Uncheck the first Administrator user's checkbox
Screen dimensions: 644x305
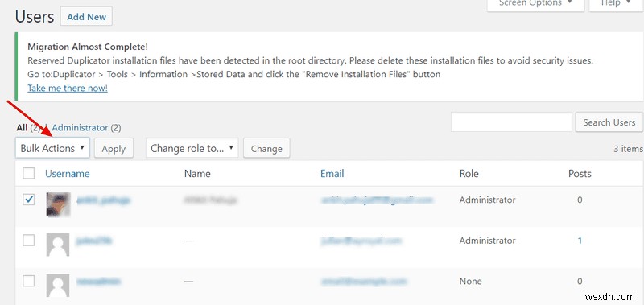click(28, 200)
